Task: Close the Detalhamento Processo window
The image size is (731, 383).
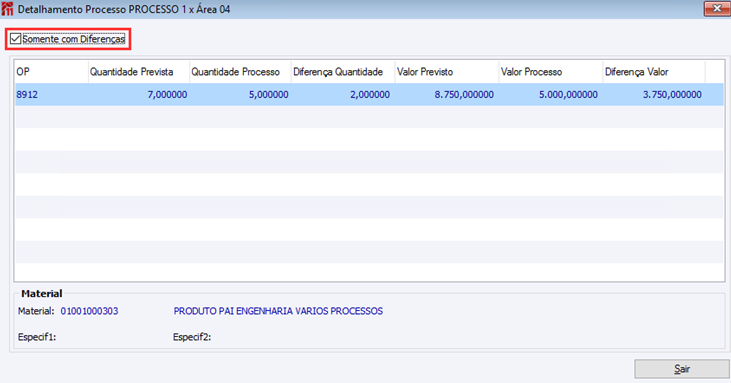Action: pos(717,8)
